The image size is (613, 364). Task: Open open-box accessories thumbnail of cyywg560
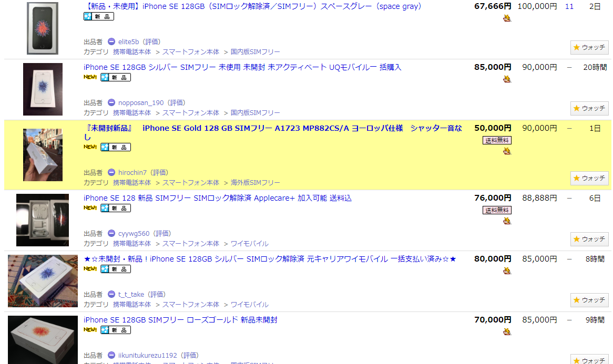(43, 220)
